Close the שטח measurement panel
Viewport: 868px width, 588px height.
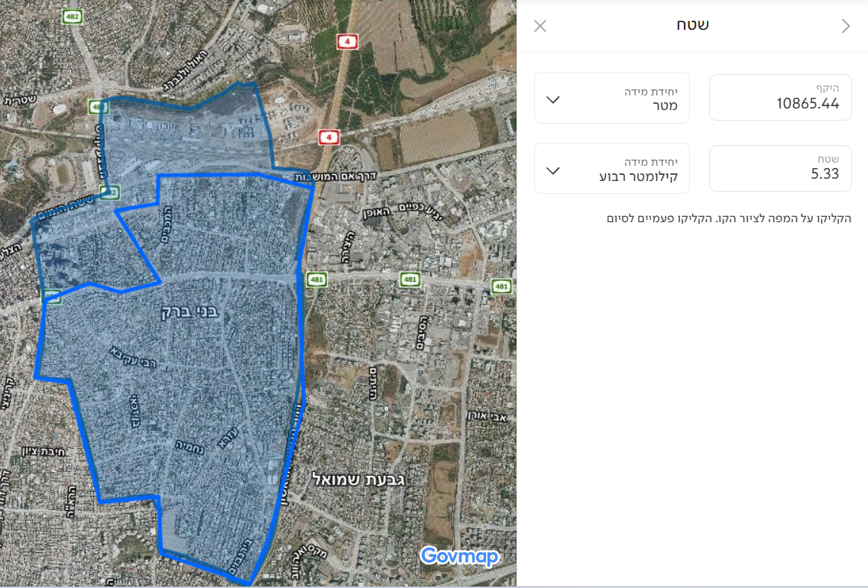(540, 26)
